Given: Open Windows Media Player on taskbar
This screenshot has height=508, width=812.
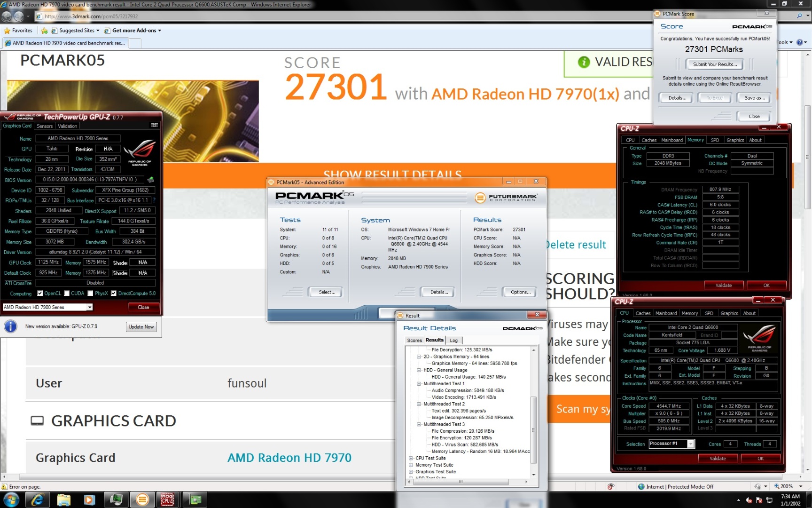Looking at the screenshot, I should click(89, 500).
